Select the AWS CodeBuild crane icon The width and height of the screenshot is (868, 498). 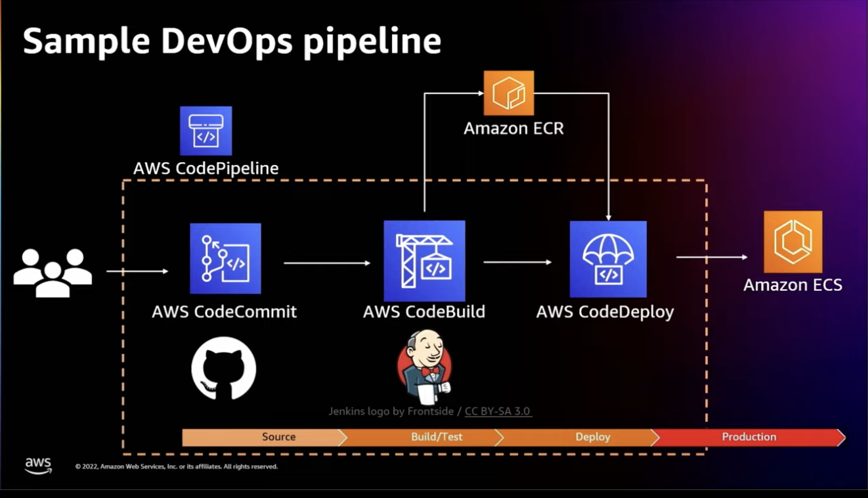pos(424,259)
